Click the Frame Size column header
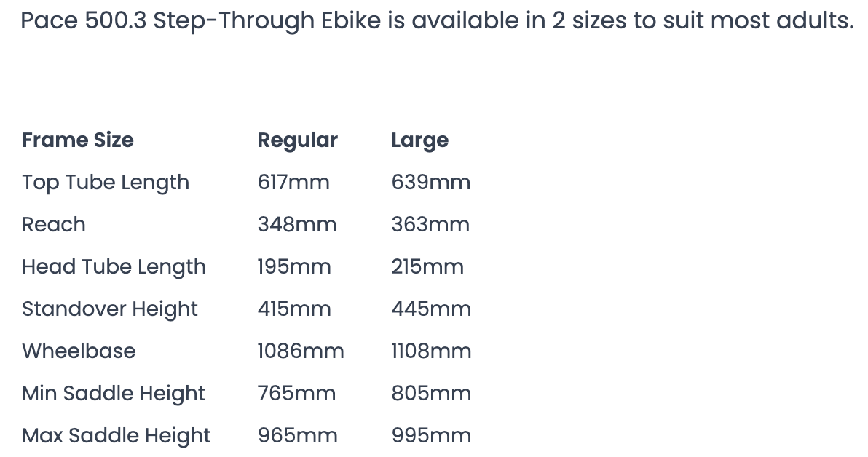The width and height of the screenshot is (868, 457). click(78, 140)
